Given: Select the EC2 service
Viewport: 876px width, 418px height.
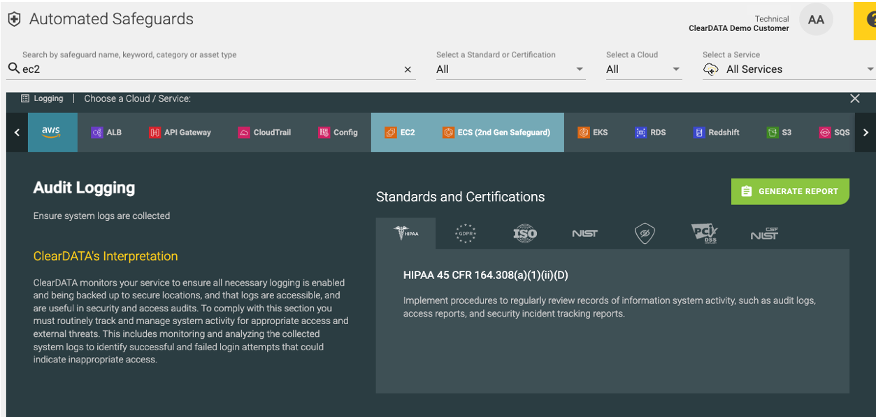Looking at the screenshot, I should tap(399, 132).
